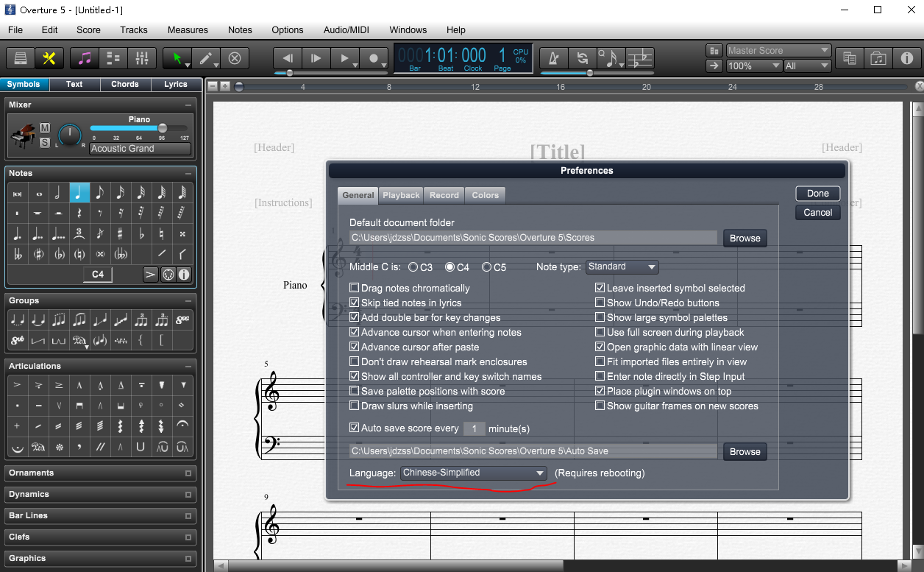Click Cancel in the Preferences dialog
Screen dimensions: 924x572
[818, 212]
